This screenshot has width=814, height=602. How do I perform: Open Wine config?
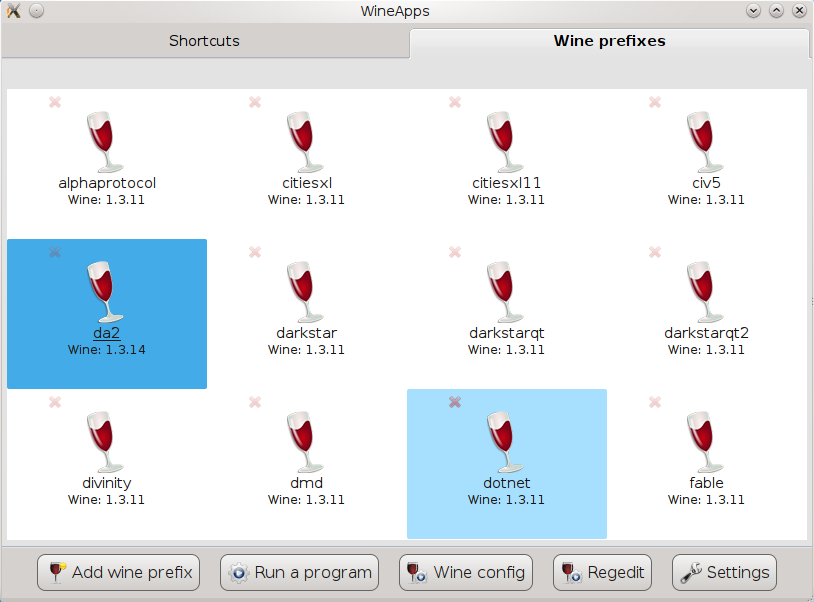pyautogui.click(x=465, y=573)
